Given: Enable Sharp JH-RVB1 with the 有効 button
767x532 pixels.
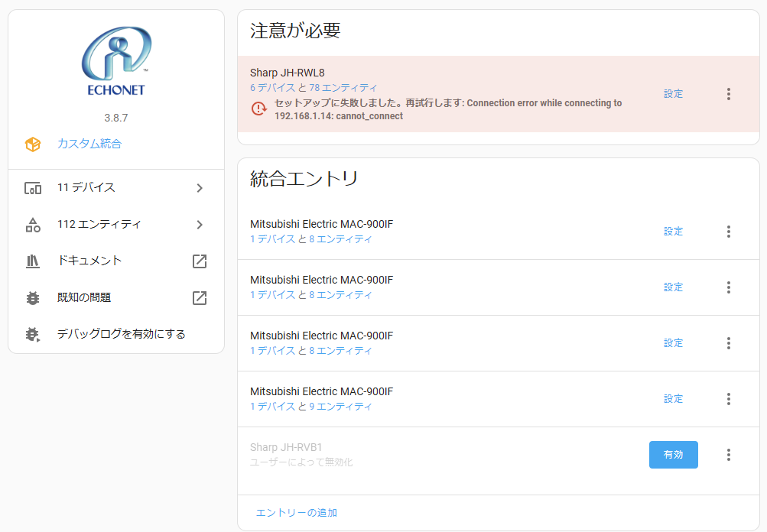Looking at the screenshot, I should point(673,455).
